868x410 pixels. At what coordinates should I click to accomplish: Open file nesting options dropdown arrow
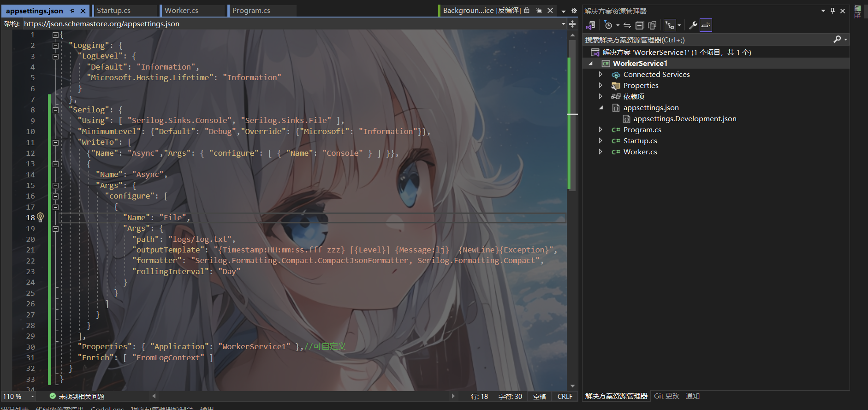pyautogui.click(x=679, y=25)
